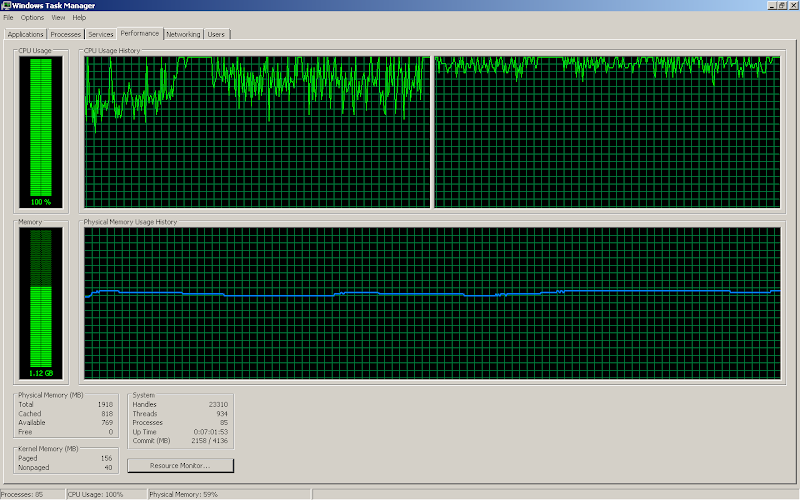The width and height of the screenshot is (800, 500).
Task: Click the Task Manager title bar icon
Action: click(x=6, y=6)
